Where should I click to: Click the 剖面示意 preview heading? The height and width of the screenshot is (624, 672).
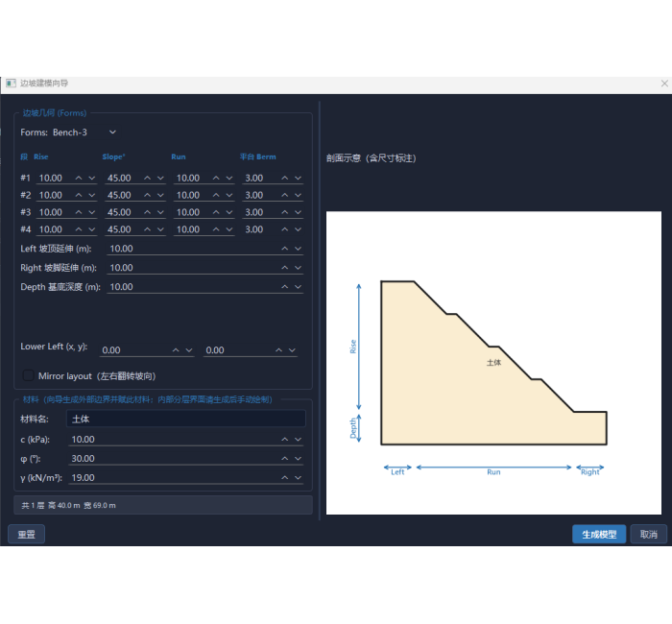[372, 158]
